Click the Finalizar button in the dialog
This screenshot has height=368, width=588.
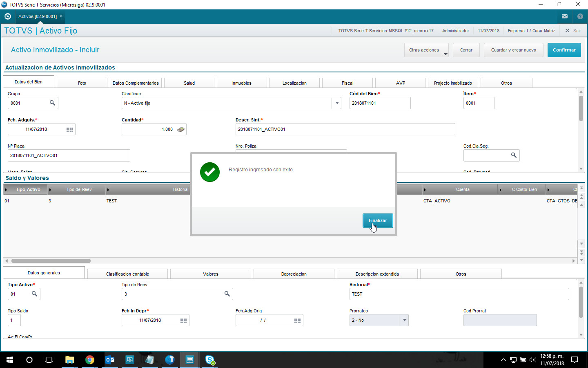tap(378, 220)
